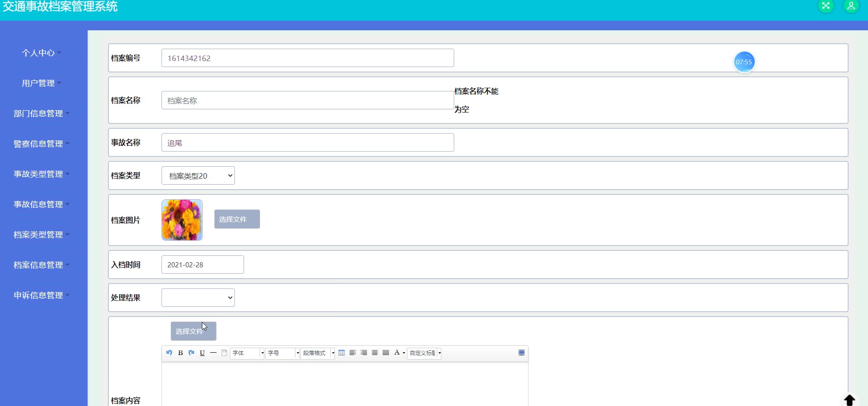Apply font color with the A icon
The width and height of the screenshot is (868, 406).
pyautogui.click(x=397, y=353)
